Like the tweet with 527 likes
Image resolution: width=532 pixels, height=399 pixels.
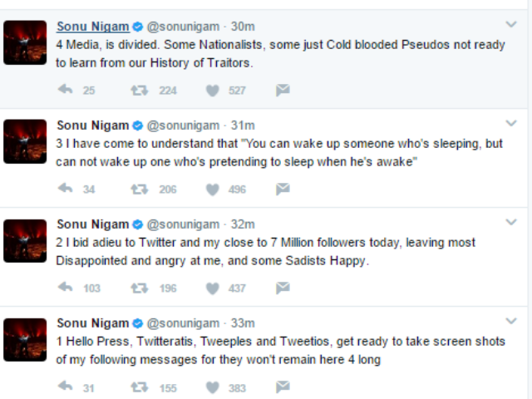pyautogui.click(x=213, y=91)
